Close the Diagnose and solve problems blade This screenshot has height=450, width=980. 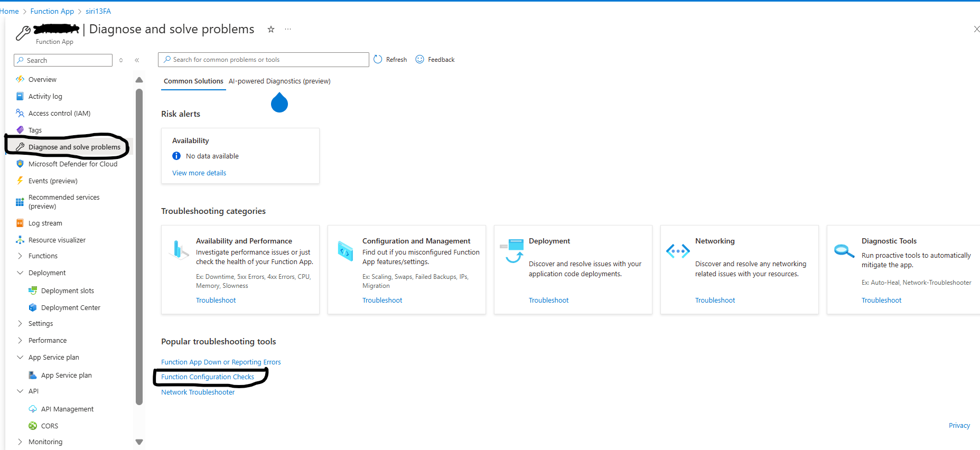coord(976,29)
